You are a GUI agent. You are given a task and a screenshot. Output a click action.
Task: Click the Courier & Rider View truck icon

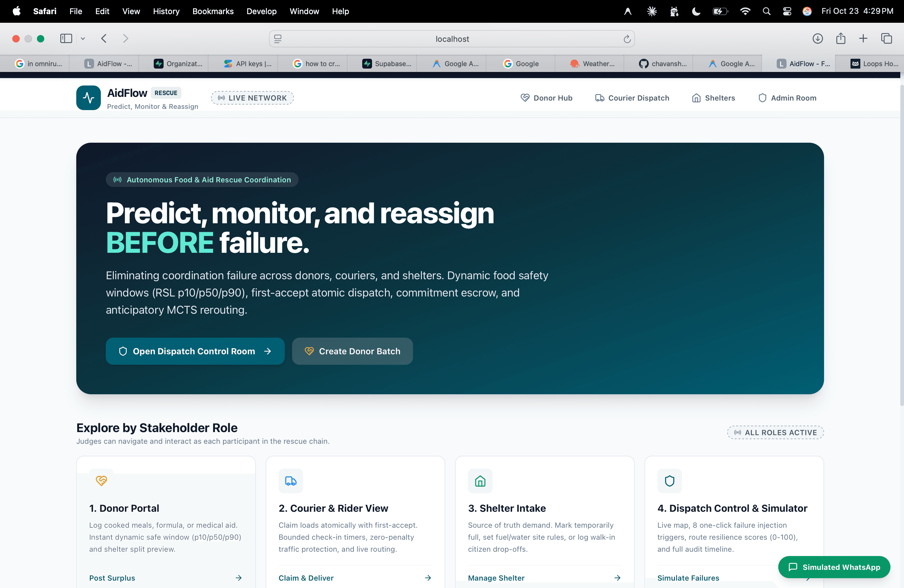291,480
